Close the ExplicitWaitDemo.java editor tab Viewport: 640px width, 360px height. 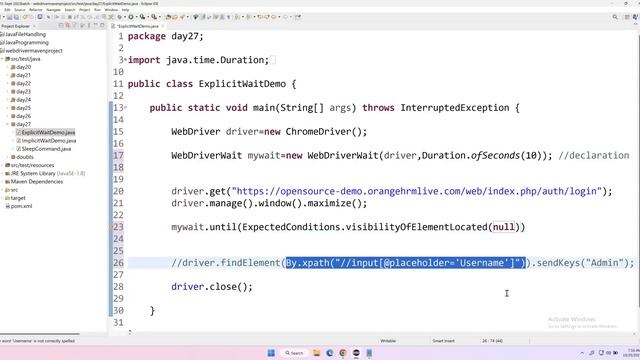pos(162,26)
